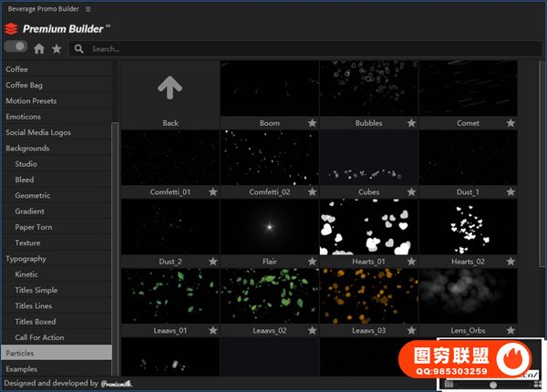The image size is (547, 392).
Task: Open the Beverage Promo Builder panel menu
Action: (x=88, y=8)
